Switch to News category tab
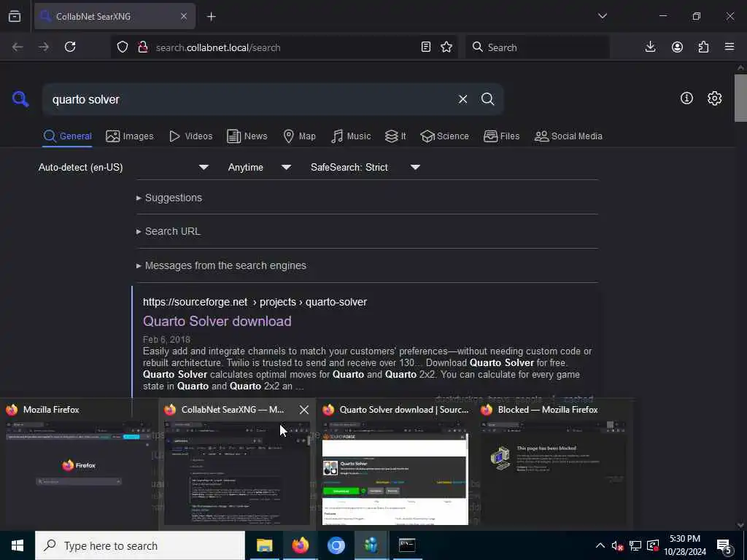The height and width of the screenshot is (560, 747). pos(247,136)
